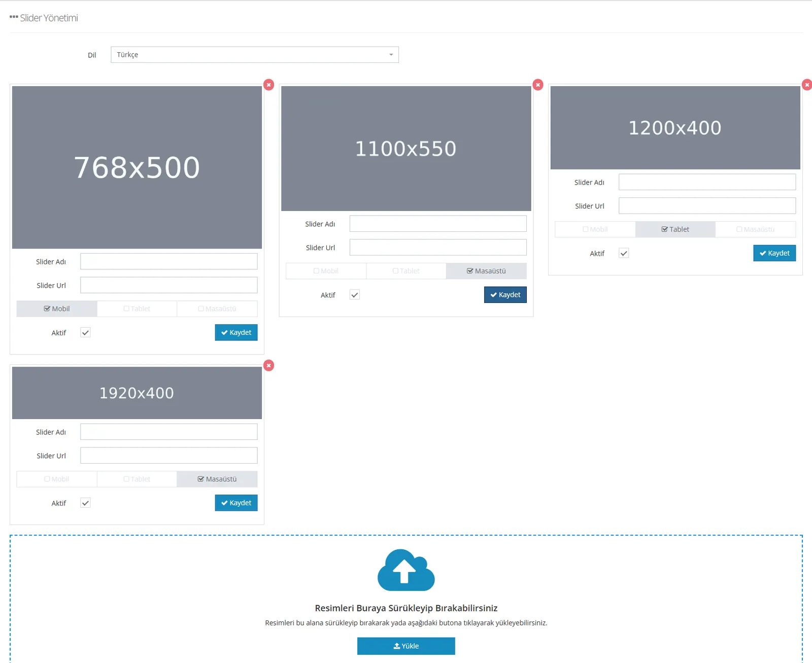Screen dimensions: 812x663
Task: Remove the 1200x400 slider via red X
Action: coord(807,85)
